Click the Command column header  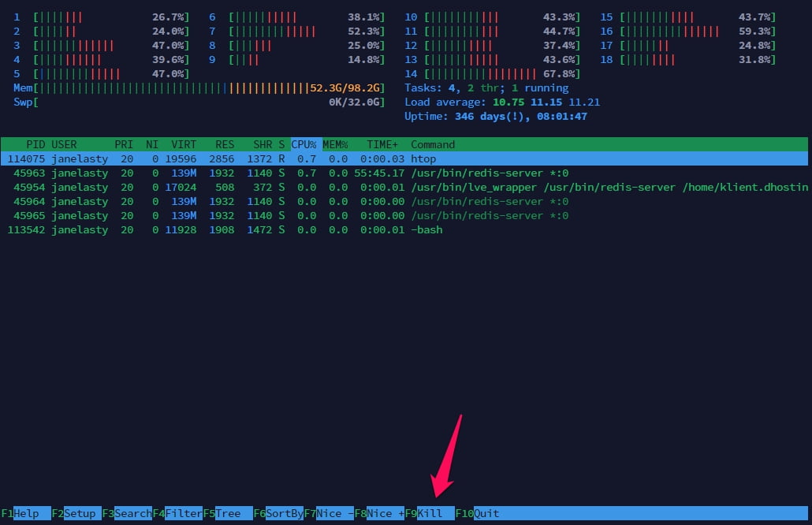(433, 144)
